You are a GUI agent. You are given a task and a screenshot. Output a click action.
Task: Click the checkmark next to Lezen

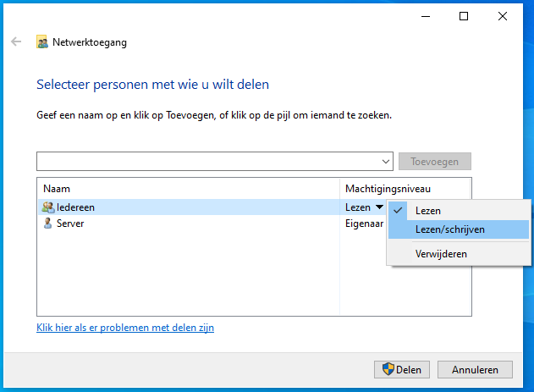(398, 211)
